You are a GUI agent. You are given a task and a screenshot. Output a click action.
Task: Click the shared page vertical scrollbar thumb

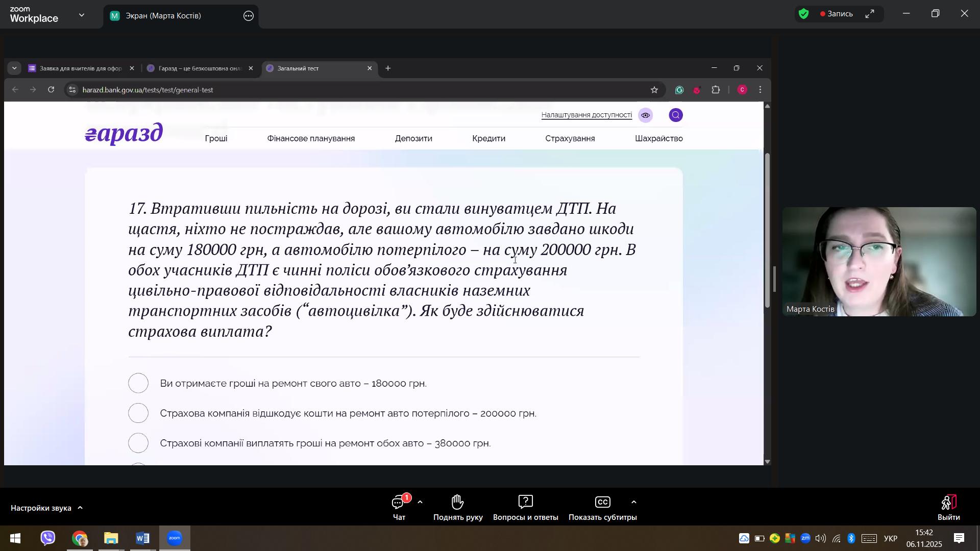pos(767,230)
